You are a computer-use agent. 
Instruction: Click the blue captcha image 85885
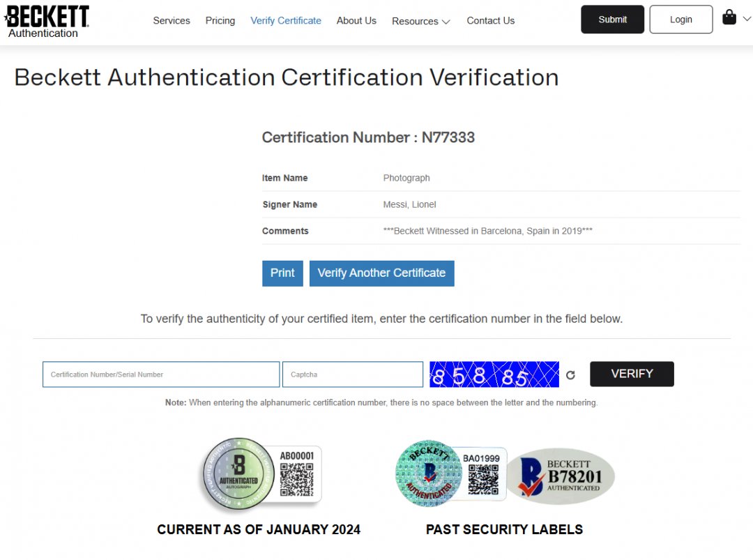click(x=494, y=374)
